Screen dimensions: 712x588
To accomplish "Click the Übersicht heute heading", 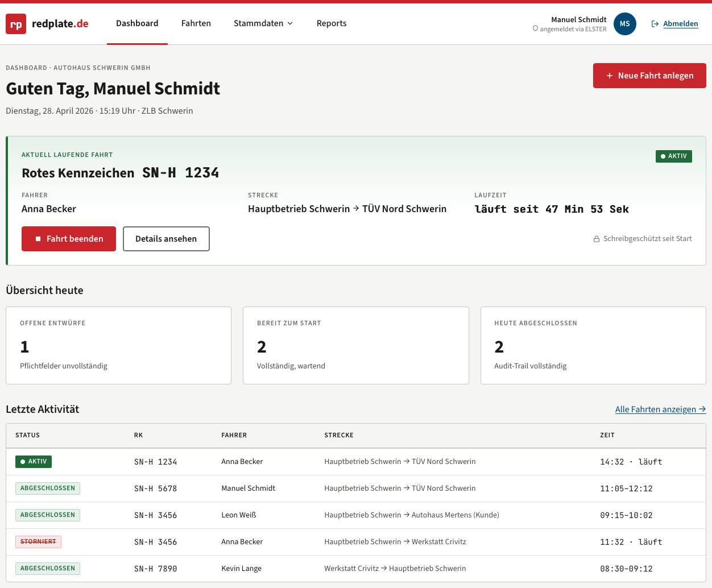I will pos(44,291).
